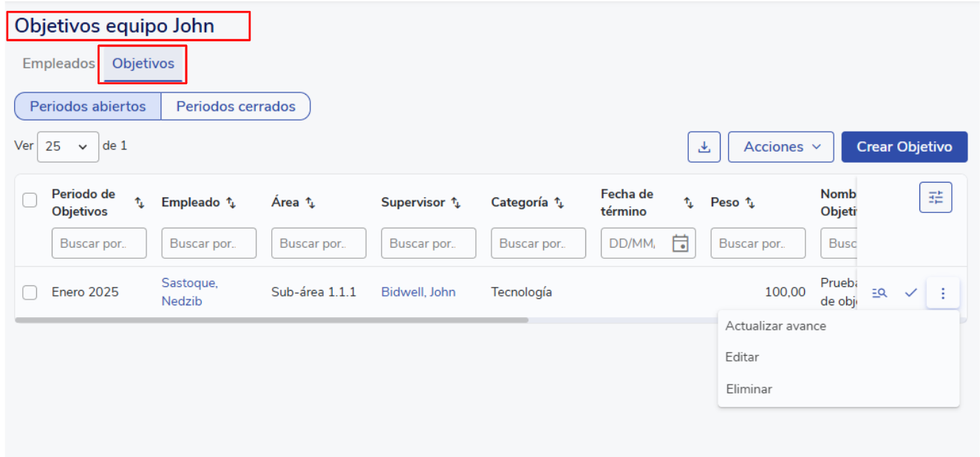Switch to Periodos cerrados toggle
The width and height of the screenshot is (980, 457).
coord(236,106)
